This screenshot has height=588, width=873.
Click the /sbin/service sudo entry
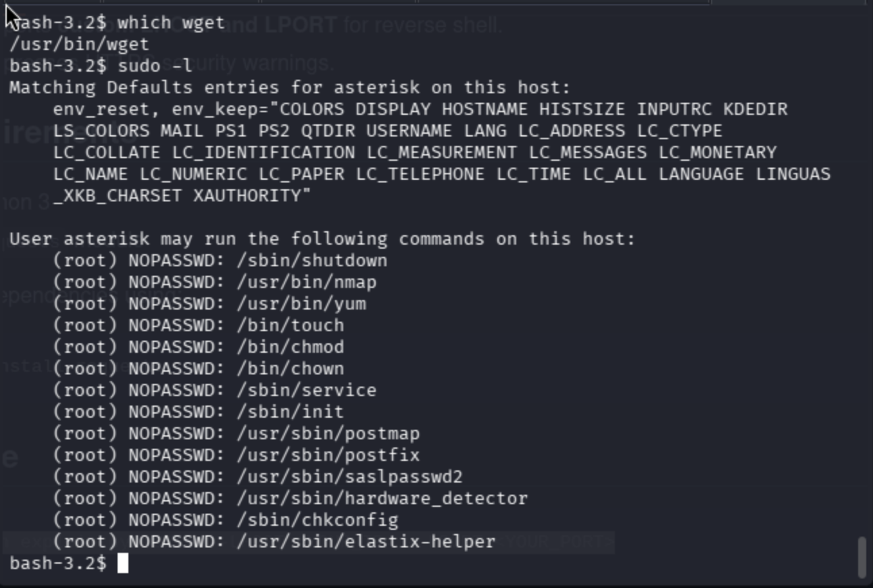306,390
